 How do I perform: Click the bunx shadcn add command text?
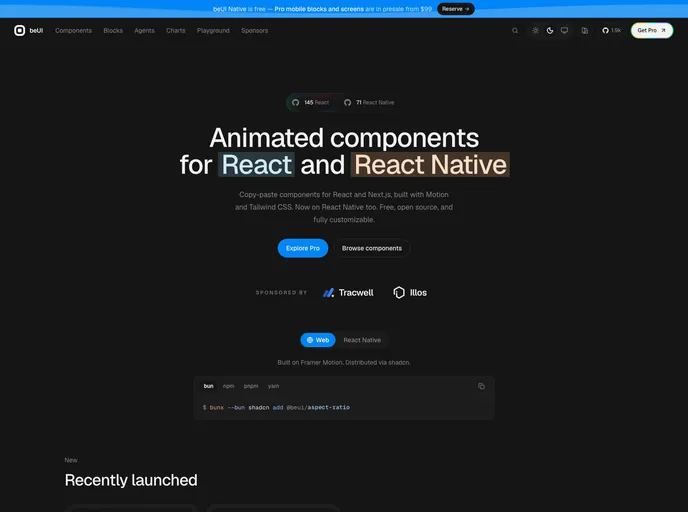(276, 408)
